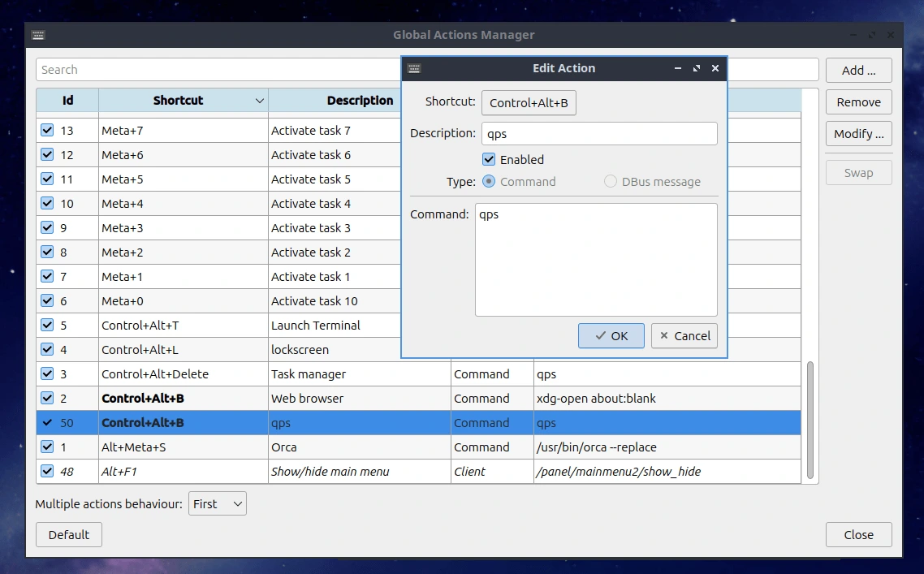The width and height of the screenshot is (924, 574).
Task: Uncheck the checkbox for Id 13 row
Action: [x=47, y=130]
